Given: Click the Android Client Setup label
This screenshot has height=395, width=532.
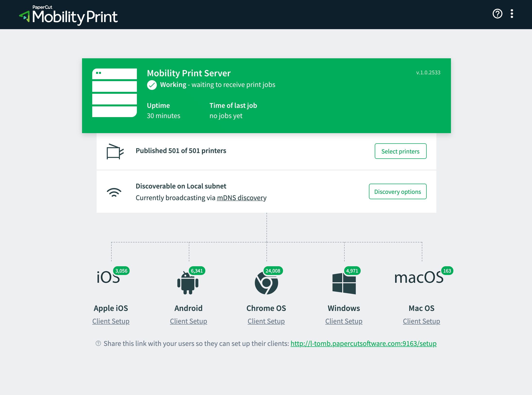Looking at the screenshot, I should tap(188, 321).
